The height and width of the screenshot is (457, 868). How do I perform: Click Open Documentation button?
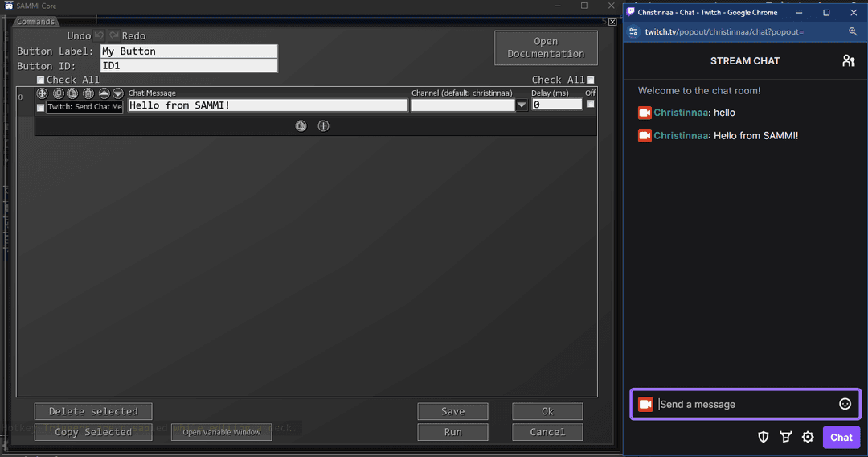546,47
